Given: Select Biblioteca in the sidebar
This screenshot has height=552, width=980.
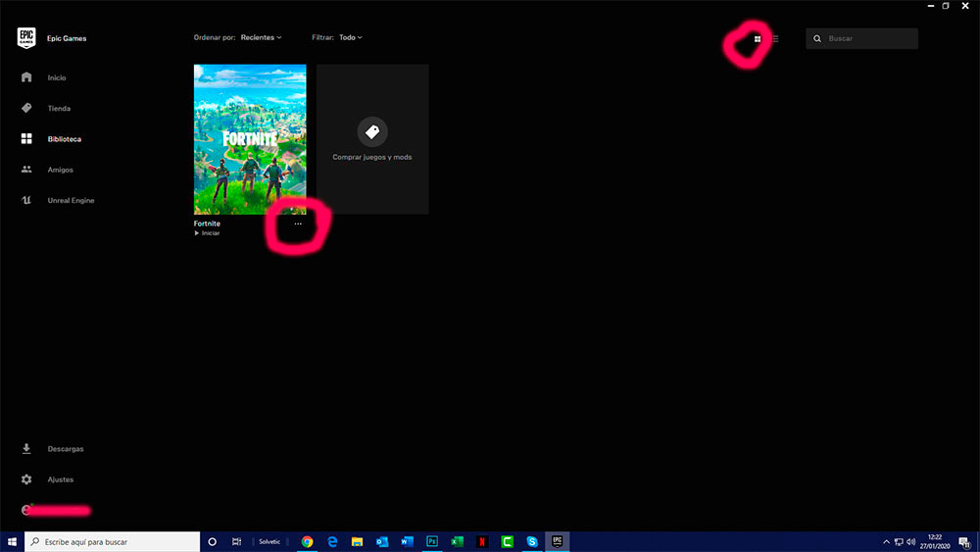Looking at the screenshot, I should [65, 139].
